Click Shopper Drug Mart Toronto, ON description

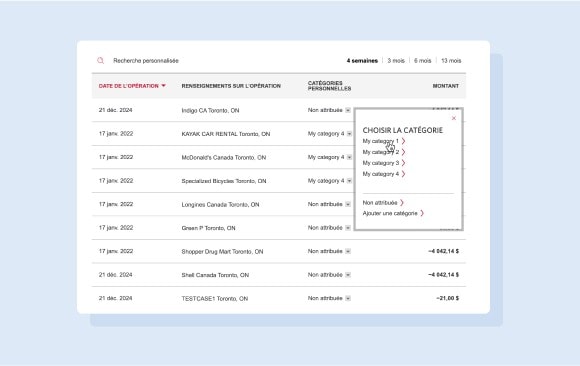click(x=222, y=251)
